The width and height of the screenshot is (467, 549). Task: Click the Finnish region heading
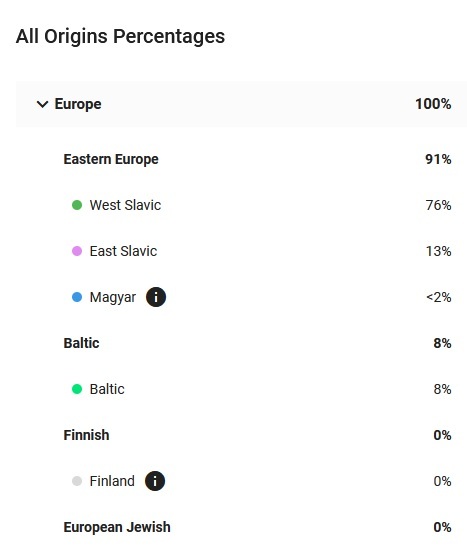(x=86, y=435)
